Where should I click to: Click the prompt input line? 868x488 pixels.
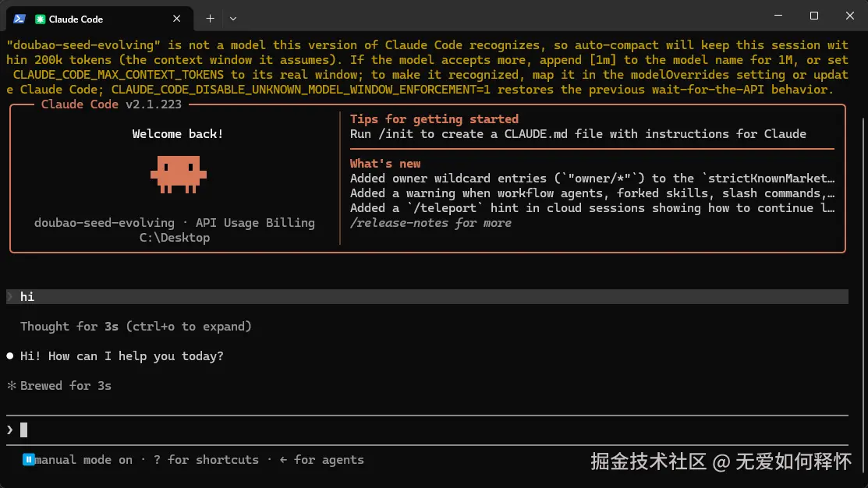[427, 430]
